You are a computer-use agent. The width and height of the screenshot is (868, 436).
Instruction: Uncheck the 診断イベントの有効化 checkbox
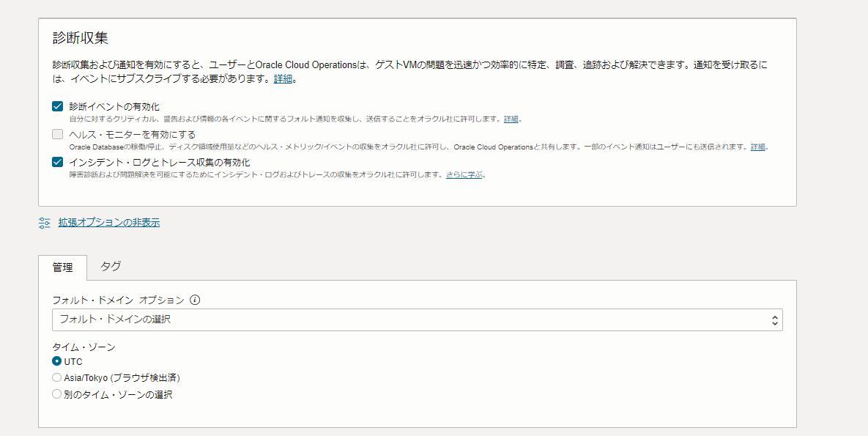[x=58, y=106]
